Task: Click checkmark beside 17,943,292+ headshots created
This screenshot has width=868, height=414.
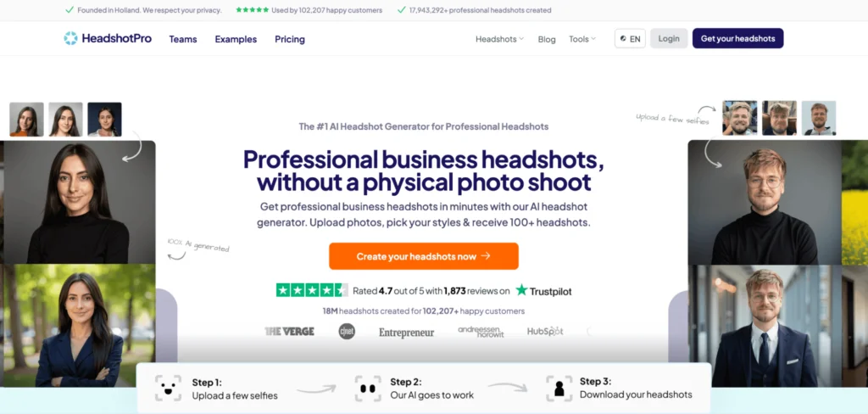Action: point(401,10)
